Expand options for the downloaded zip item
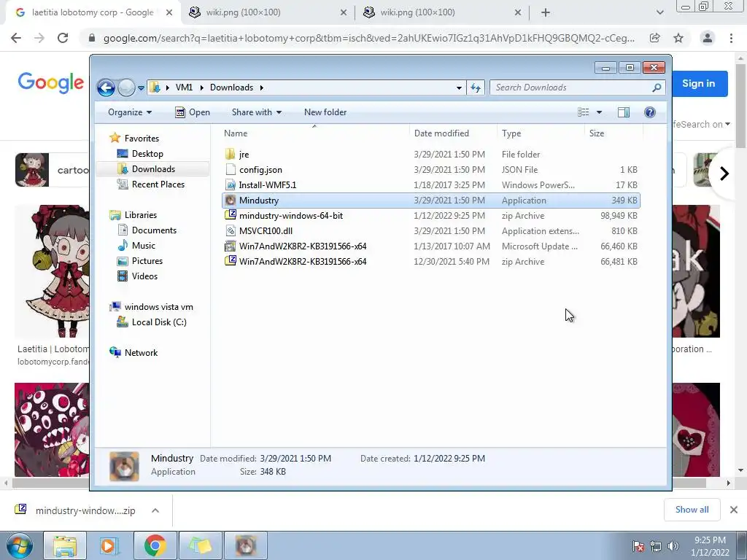This screenshot has width=747, height=560. tap(155, 510)
